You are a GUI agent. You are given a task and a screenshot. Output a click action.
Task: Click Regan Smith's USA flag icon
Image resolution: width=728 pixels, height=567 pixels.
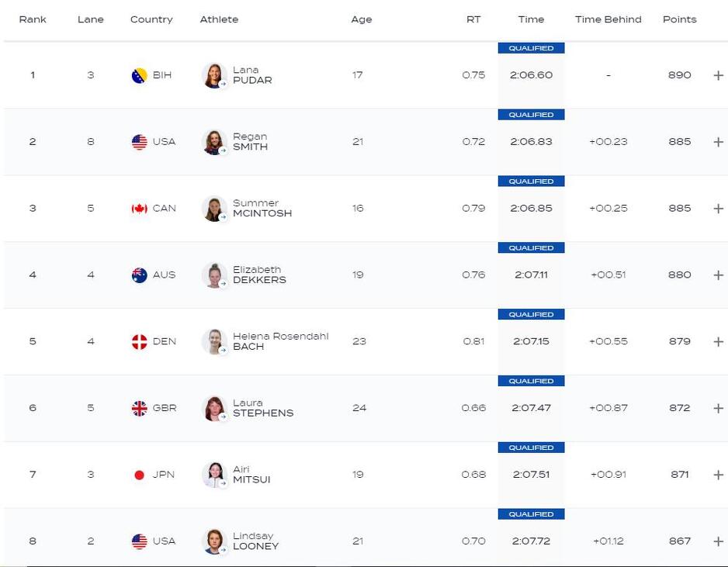[x=140, y=142]
